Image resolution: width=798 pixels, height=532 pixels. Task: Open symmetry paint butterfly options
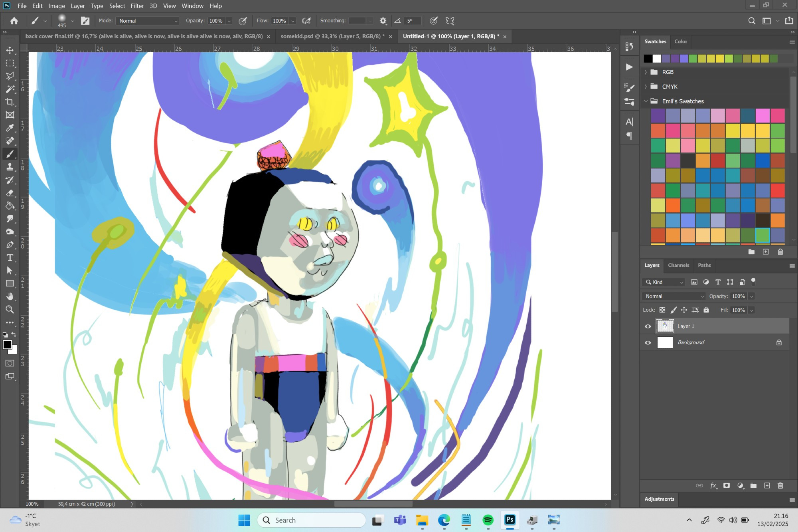450,21
